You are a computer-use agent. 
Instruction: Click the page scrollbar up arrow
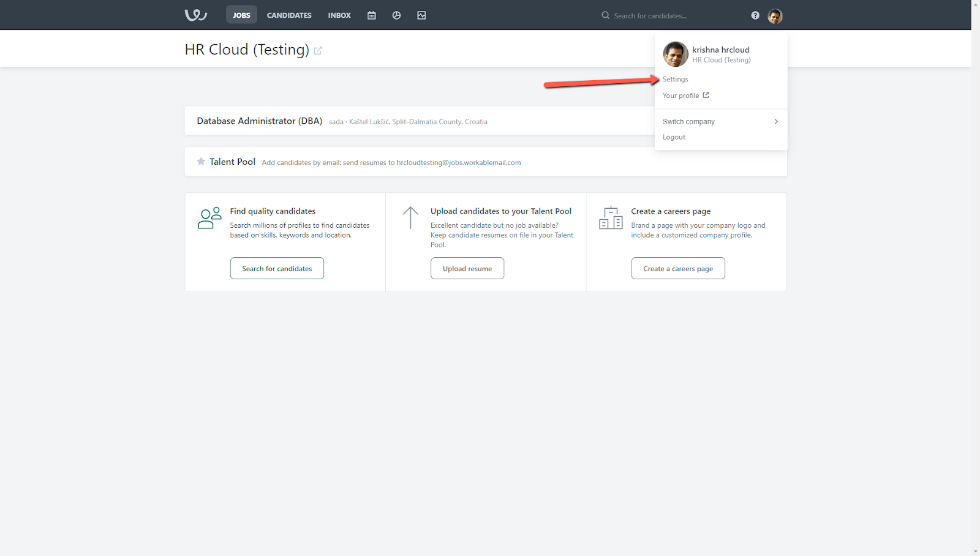pyautogui.click(x=976, y=4)
